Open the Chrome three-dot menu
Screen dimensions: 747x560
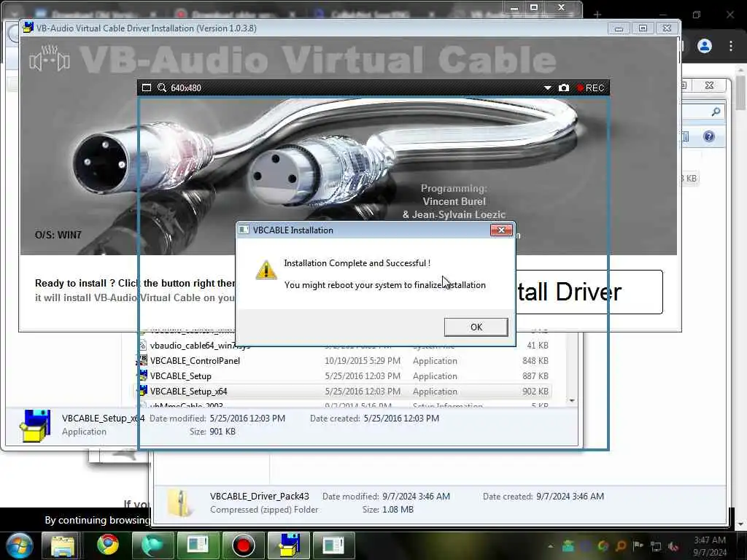(x=731, y=46)
